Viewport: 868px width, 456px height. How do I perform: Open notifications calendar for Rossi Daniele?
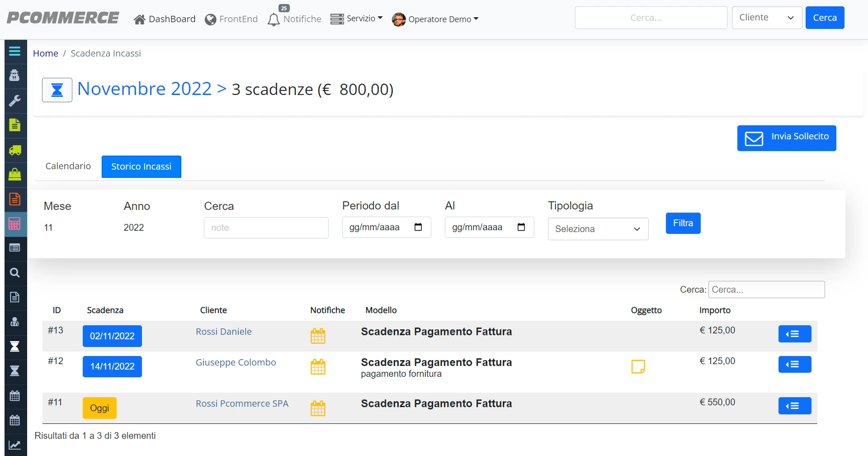(x=318, y=336)
